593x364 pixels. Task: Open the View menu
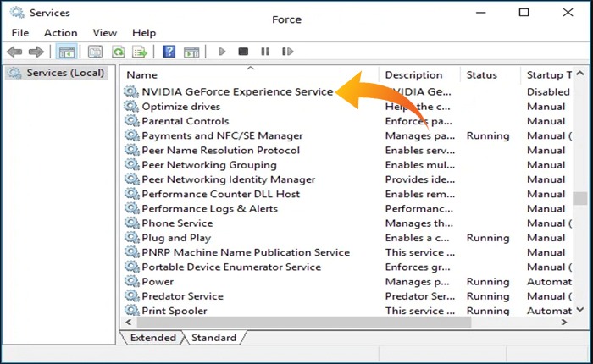(105, 32)
